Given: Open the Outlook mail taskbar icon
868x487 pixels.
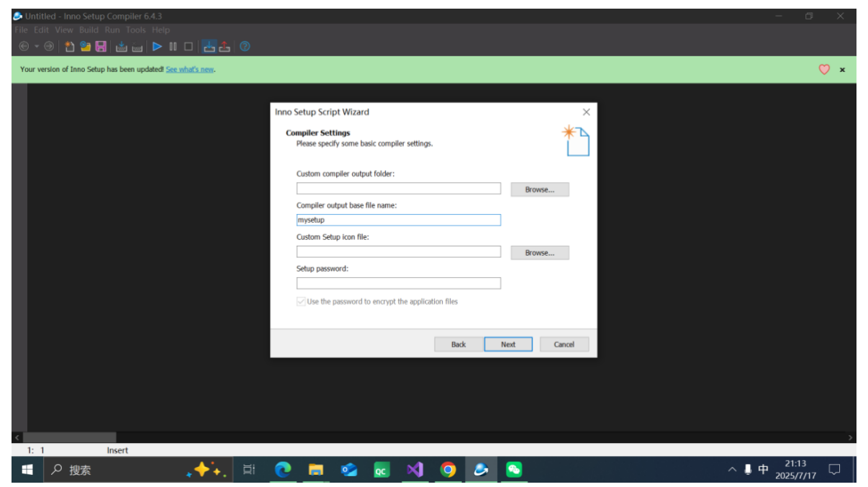Looking at the screenshot, I should (x=349, y=470).
